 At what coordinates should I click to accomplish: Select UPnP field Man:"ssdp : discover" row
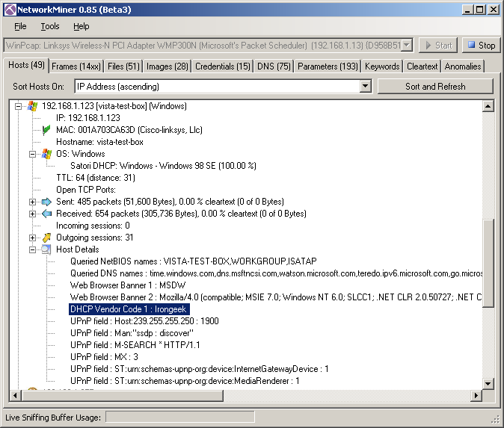point(132,333)
